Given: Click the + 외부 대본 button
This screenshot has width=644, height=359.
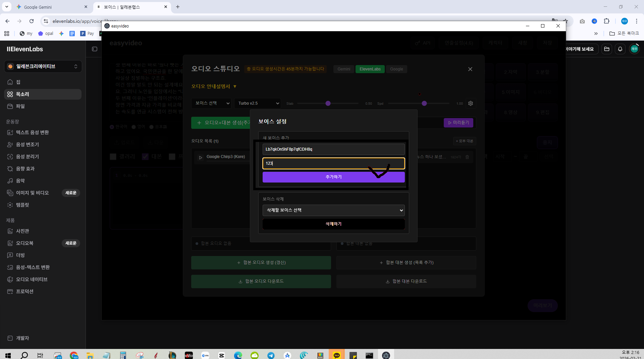Looking at the screenshot, I should [465, 141].
